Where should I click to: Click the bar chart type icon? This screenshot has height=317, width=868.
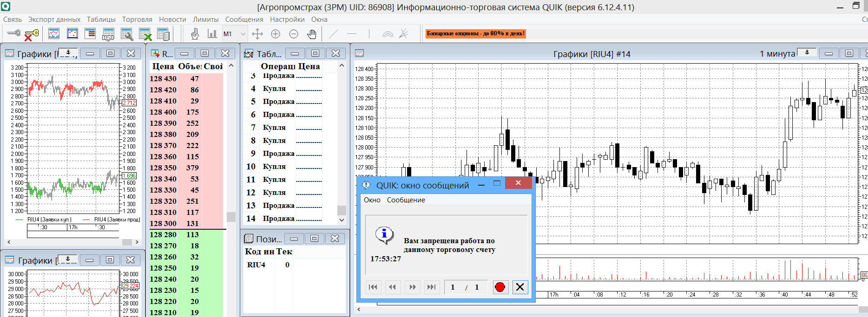pyautogui.click(x=212, y=33)
